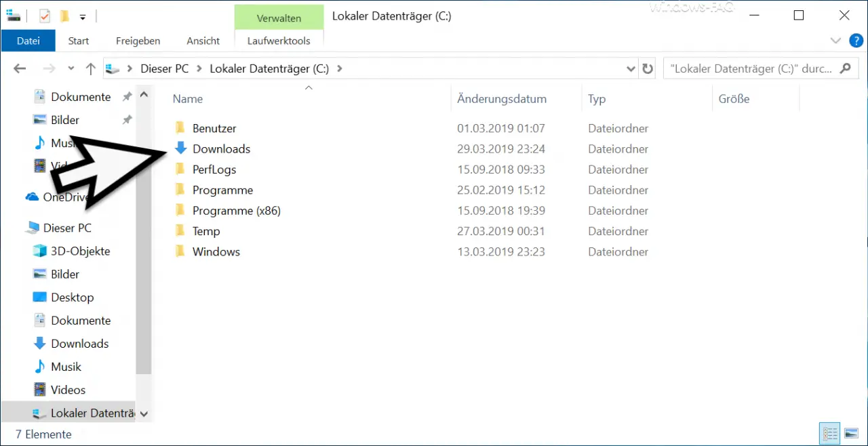868x446 pixels.
Task: Open Dokumente listed under Dieser PC
Action: (81, 321)
